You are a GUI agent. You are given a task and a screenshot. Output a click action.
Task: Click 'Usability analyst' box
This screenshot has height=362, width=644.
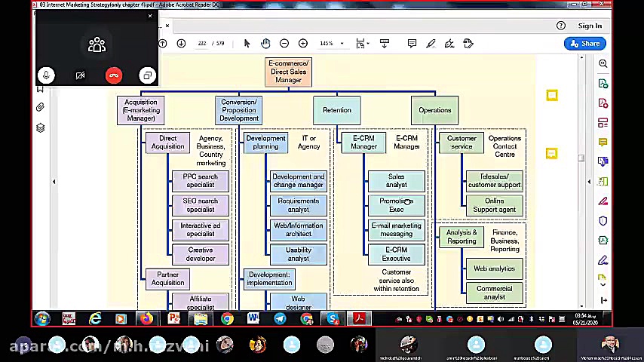299,254
